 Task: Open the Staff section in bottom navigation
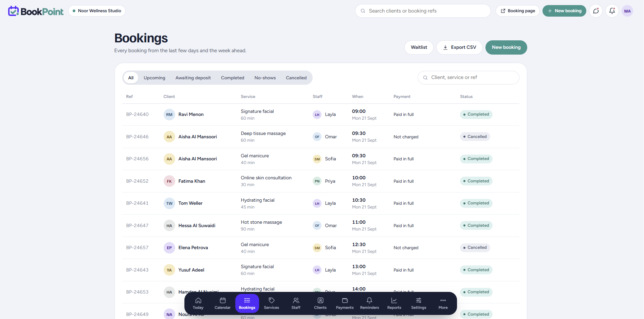(296, 303)
